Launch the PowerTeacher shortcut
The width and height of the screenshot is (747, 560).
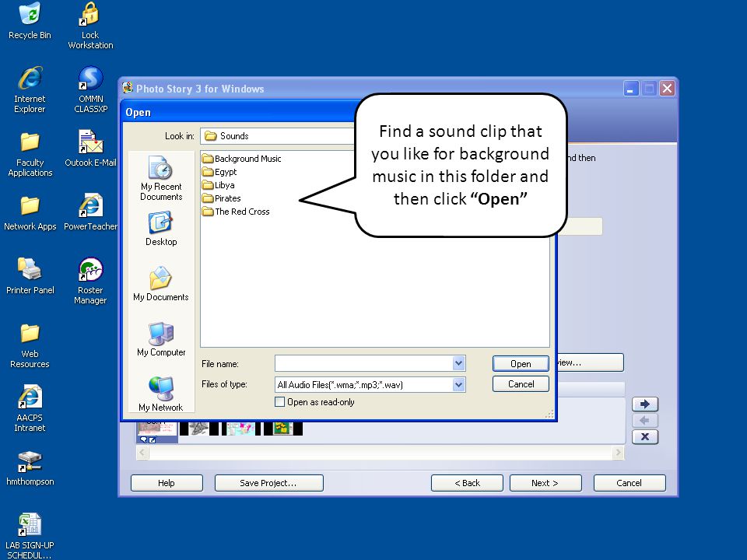click(x=90, y=212)
